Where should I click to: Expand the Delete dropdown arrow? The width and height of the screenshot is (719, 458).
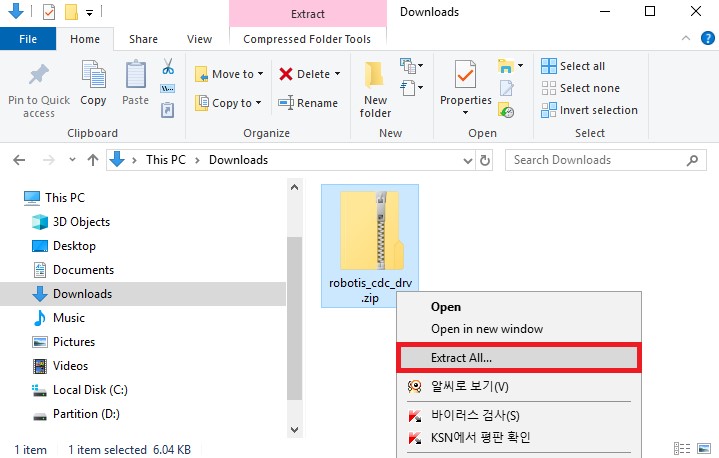click(337, 74)
